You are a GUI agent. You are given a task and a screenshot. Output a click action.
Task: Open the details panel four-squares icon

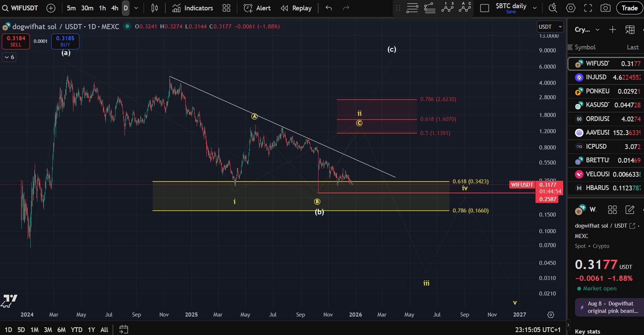point(612,210)
